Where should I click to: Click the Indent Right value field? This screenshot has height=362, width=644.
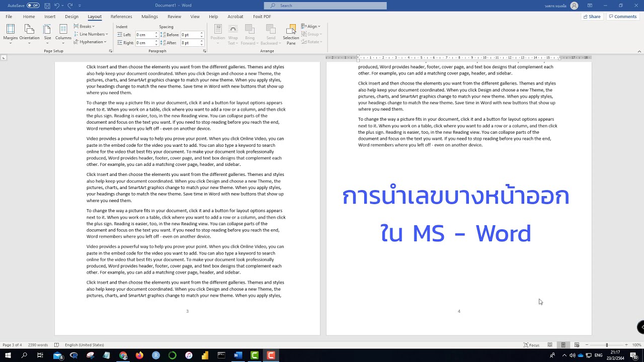(144, 43)
